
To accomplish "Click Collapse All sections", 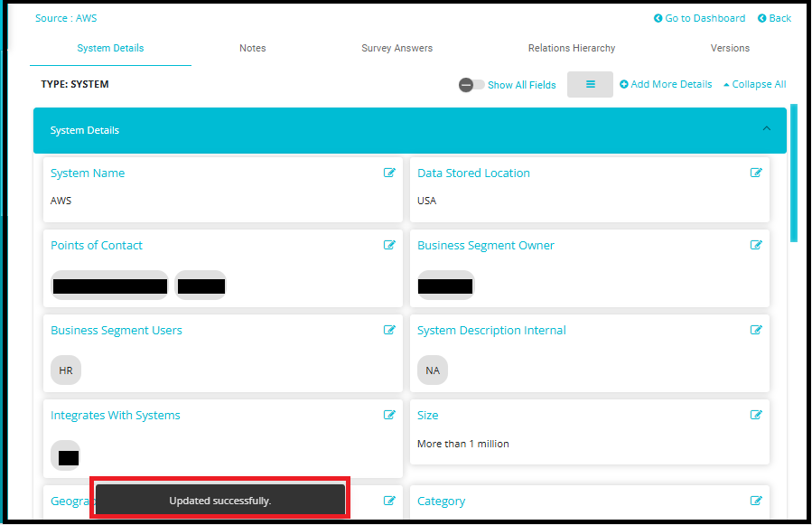I will 754,85.
